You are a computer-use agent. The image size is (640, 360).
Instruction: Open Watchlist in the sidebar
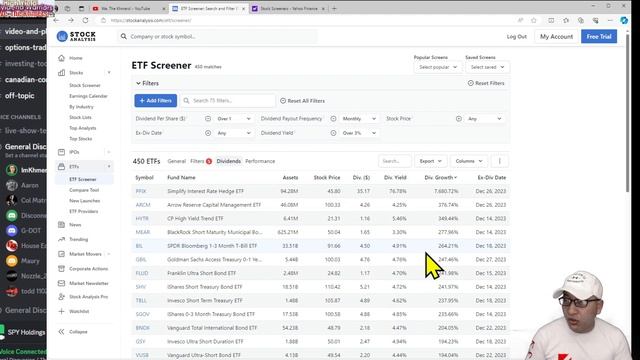click(x=79, y=311)
